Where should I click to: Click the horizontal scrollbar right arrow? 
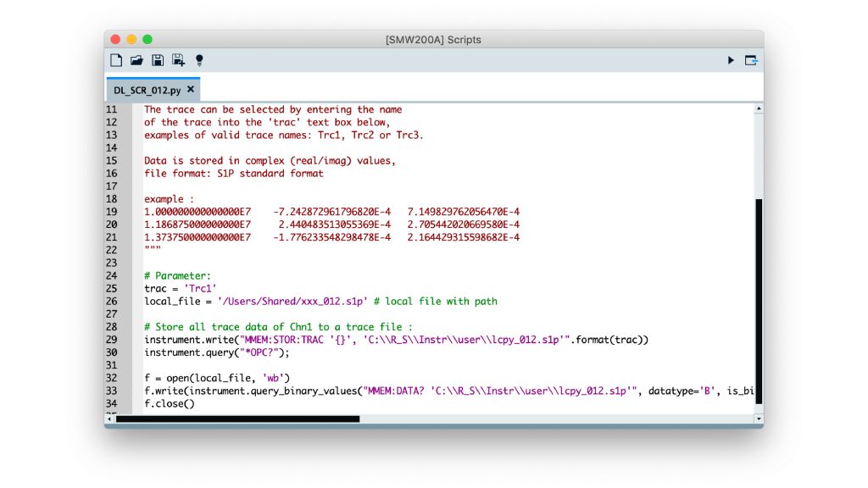pyautogui.click(x=747, y=419)
